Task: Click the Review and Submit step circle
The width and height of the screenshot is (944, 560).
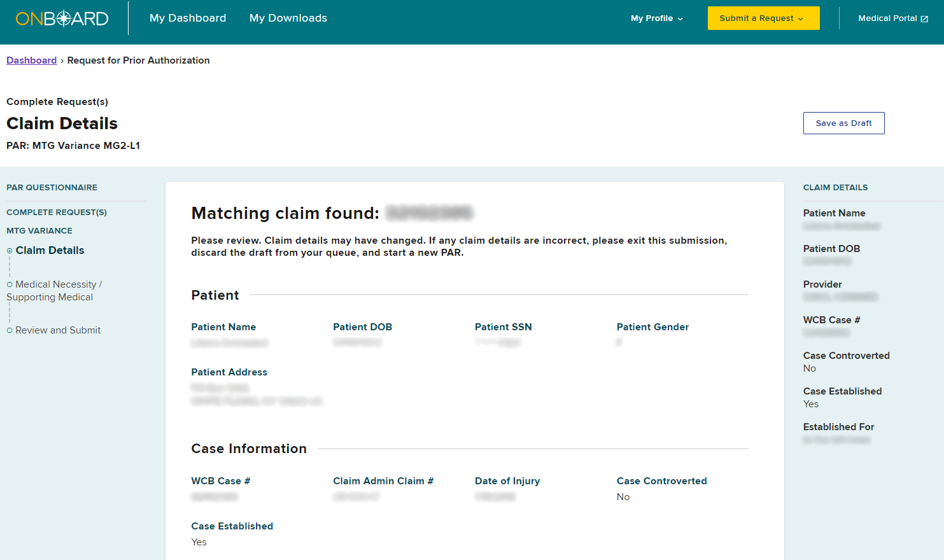Action: (10, 330)
